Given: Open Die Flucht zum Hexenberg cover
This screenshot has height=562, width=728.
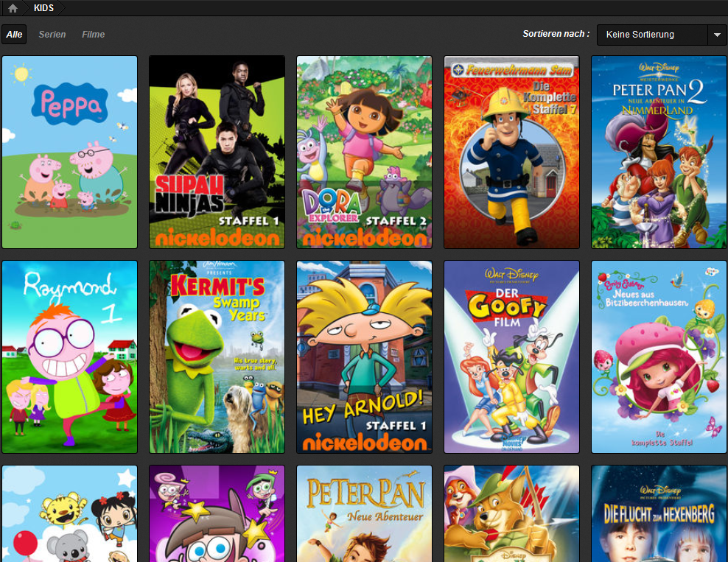Looking at the screenshot, I should point(659,513).
